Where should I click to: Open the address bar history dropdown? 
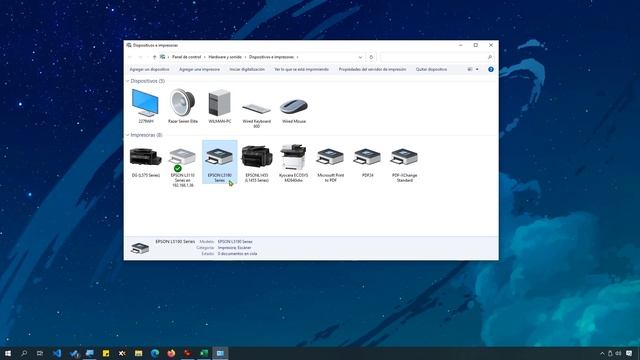point(360,57)
